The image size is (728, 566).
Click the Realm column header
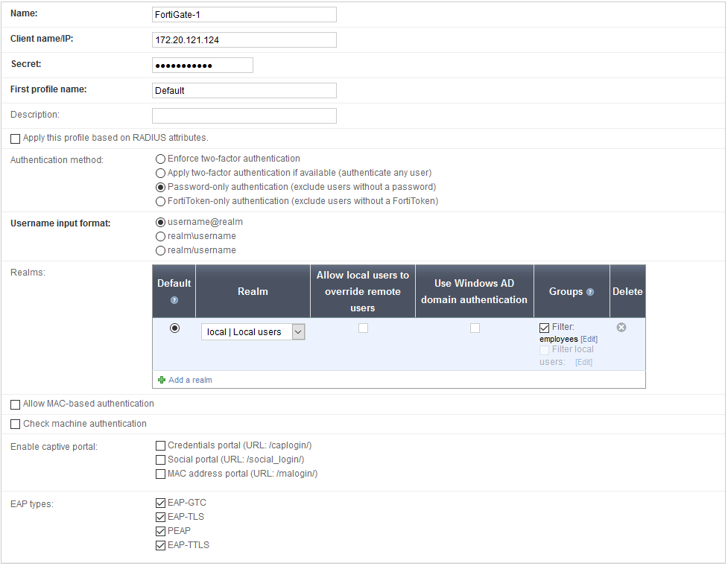pos(253,291)
